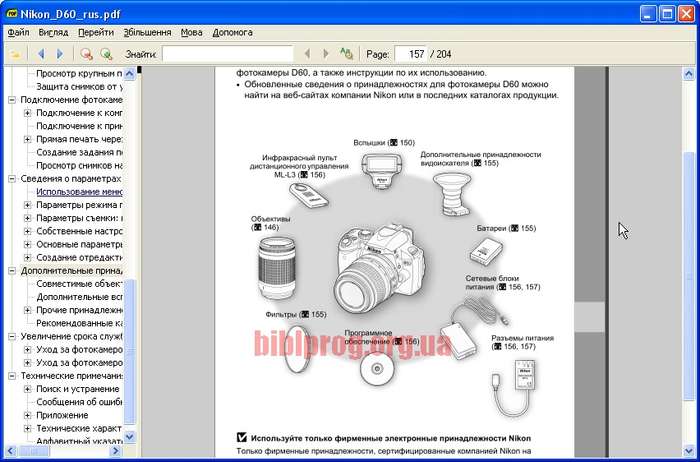Click bookmarks panel scroll down arrow

(x=129, y=437)
